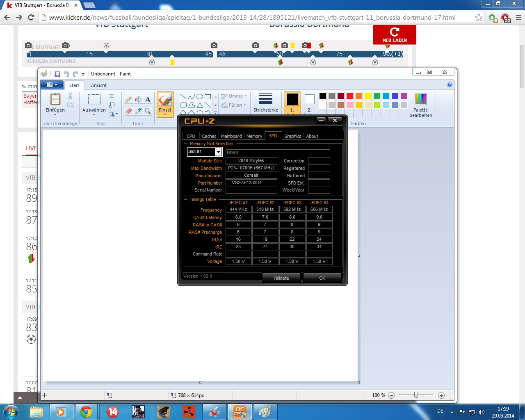Screen dimensions: 525x420
Task: Click the Resize icon in Bild group
Action: click(112, 105)
